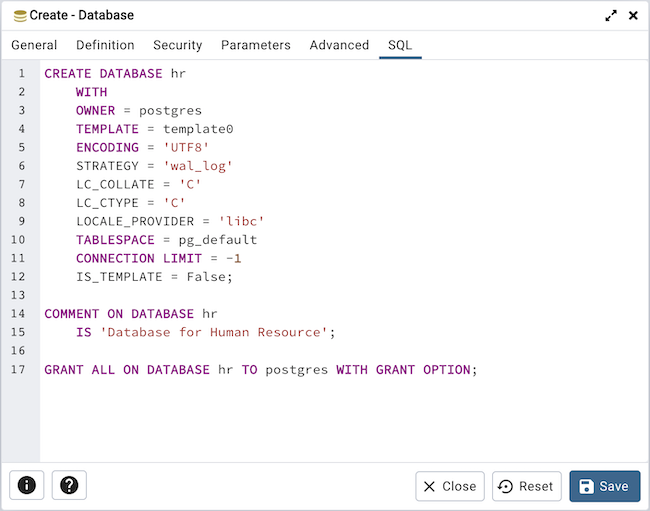Open the Definition tab

(x=105, y=45)
